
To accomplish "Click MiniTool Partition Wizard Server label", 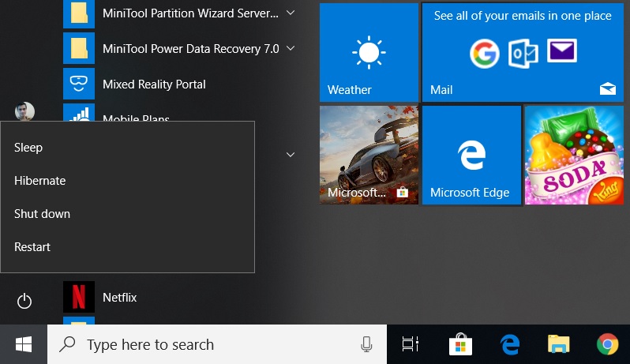I will (x=190, y=13).
